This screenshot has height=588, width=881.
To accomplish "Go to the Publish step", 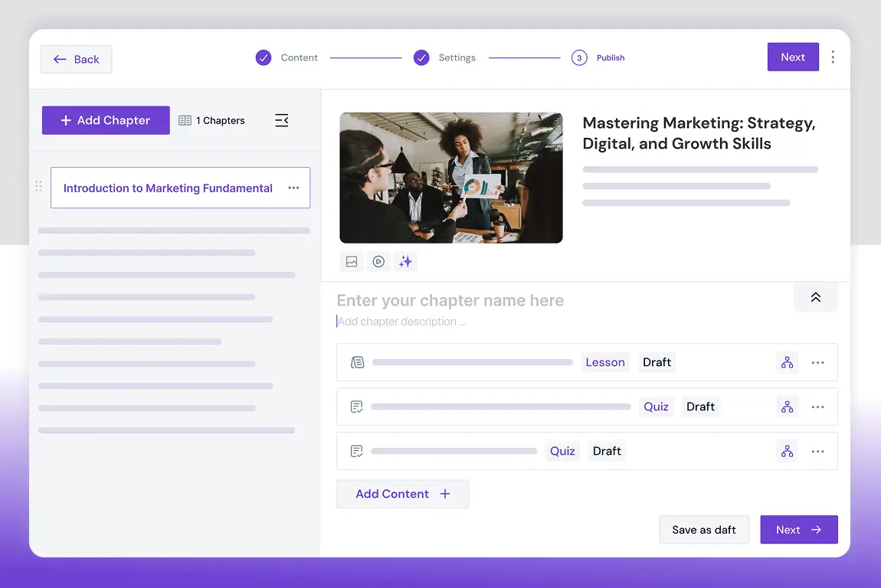I will 611,57.
